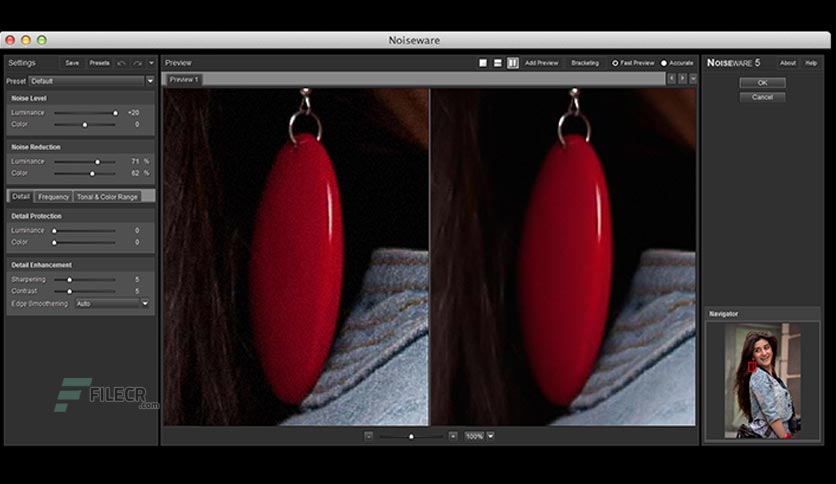Expand the Preset Default dropdown
836x484 pixels.
(150, 81)
